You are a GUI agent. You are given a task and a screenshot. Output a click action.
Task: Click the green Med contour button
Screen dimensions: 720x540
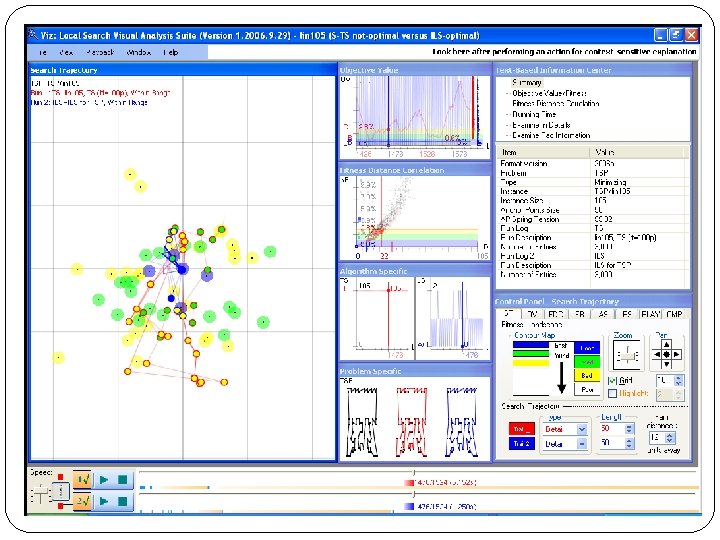click(x=587, y=362)
